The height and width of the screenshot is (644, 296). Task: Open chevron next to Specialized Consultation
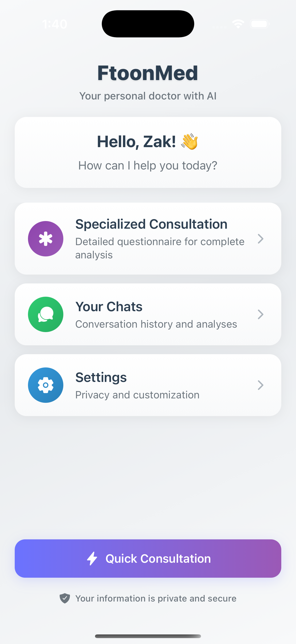[x=260, y=239]
